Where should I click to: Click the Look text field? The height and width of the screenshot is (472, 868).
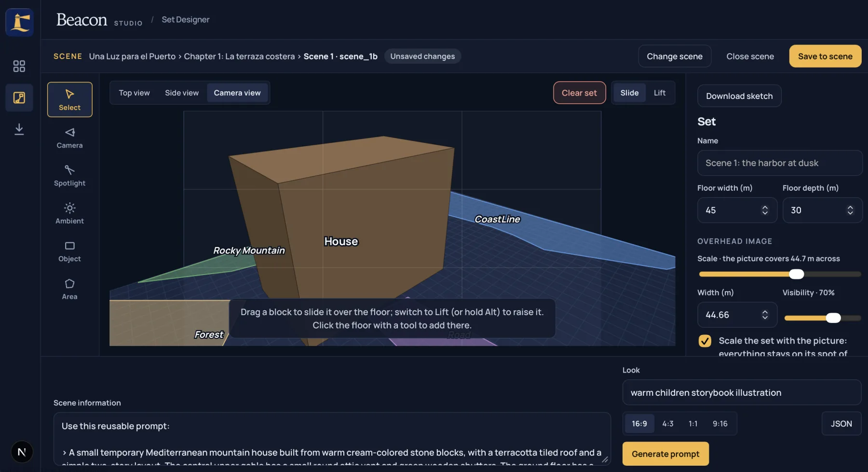point(742,392)
